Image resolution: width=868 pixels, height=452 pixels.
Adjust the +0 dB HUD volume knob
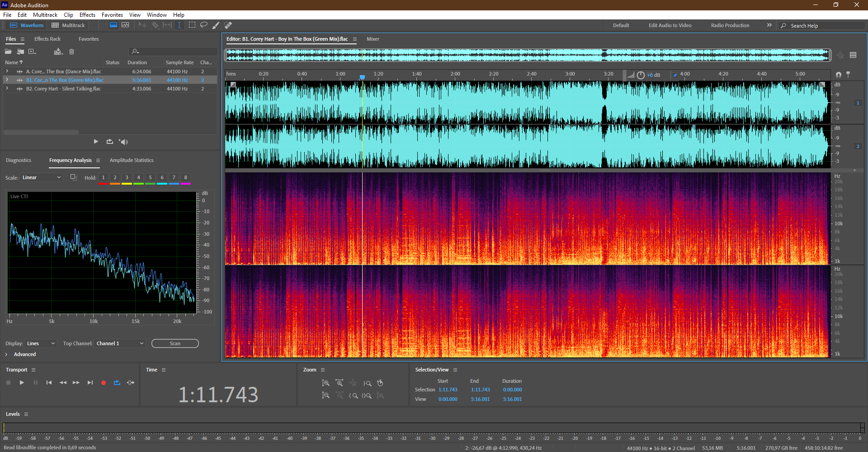(641, 75)
